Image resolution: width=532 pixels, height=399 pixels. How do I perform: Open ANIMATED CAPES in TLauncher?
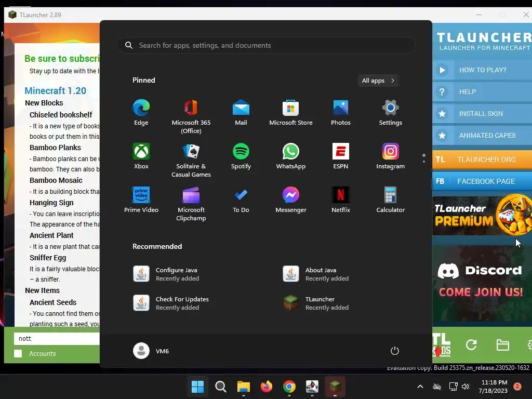tap(482, 136)
